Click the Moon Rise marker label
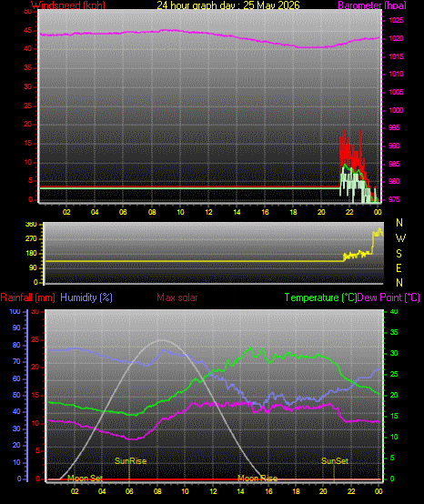Viewport: 424px width, 504px height. click(257, 479)
